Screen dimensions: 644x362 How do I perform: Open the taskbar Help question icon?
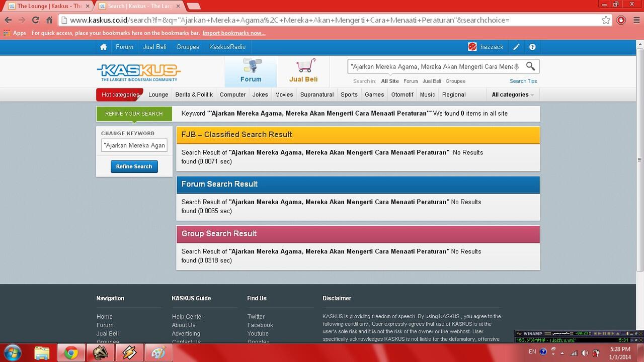(543, 352)
